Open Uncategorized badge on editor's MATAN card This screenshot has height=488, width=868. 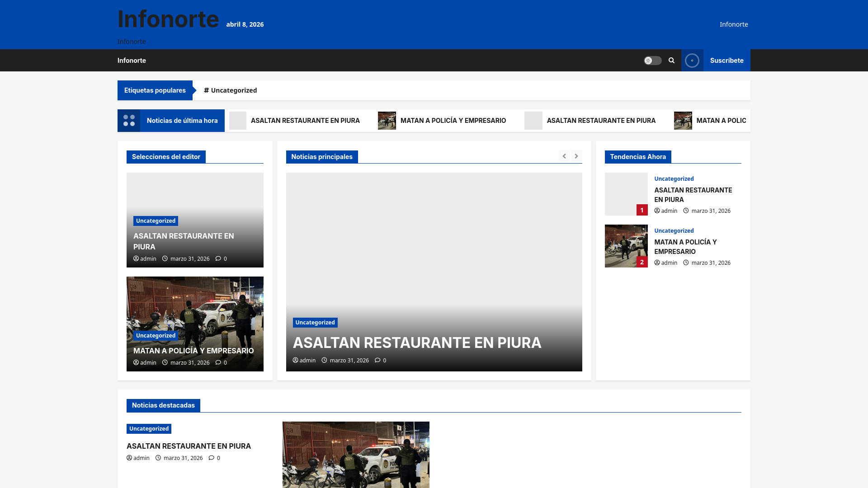tap(156, 336)
